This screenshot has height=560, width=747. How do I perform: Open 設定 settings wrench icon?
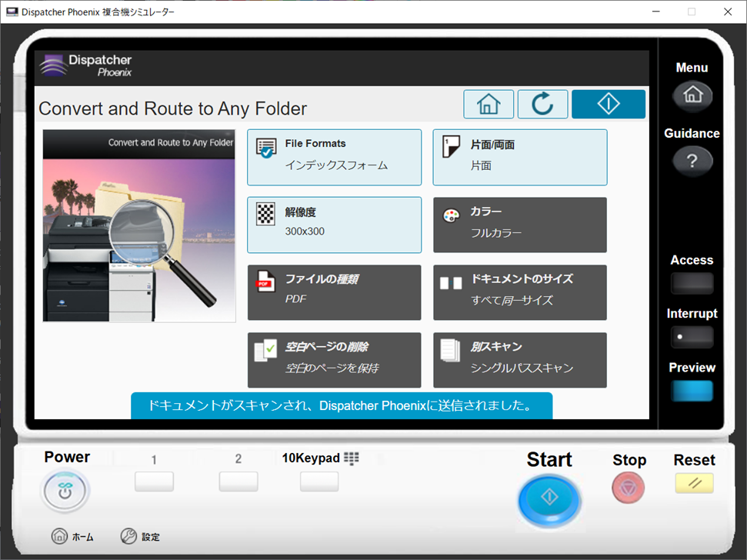pyautogui.click(x=128, y=536)
